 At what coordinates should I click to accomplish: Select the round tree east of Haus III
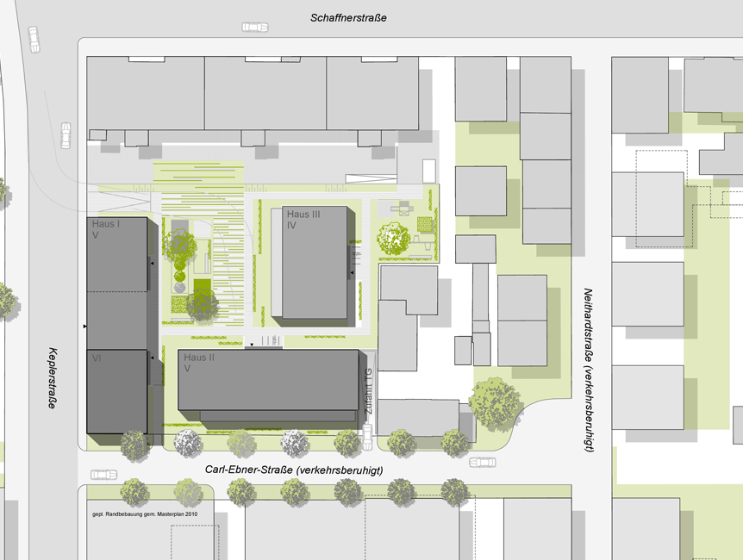point(394,239)
